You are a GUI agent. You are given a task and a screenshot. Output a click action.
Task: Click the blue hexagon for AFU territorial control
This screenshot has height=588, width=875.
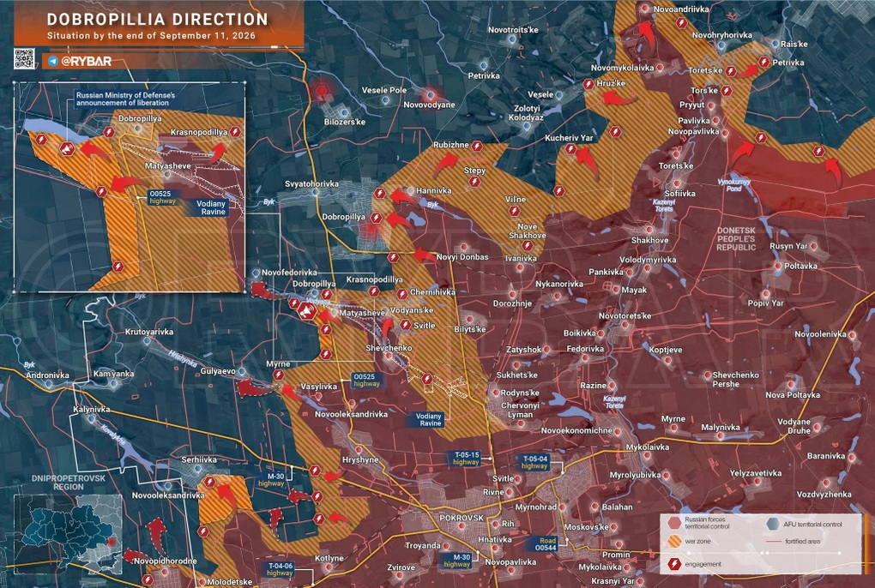coord(773,524)
